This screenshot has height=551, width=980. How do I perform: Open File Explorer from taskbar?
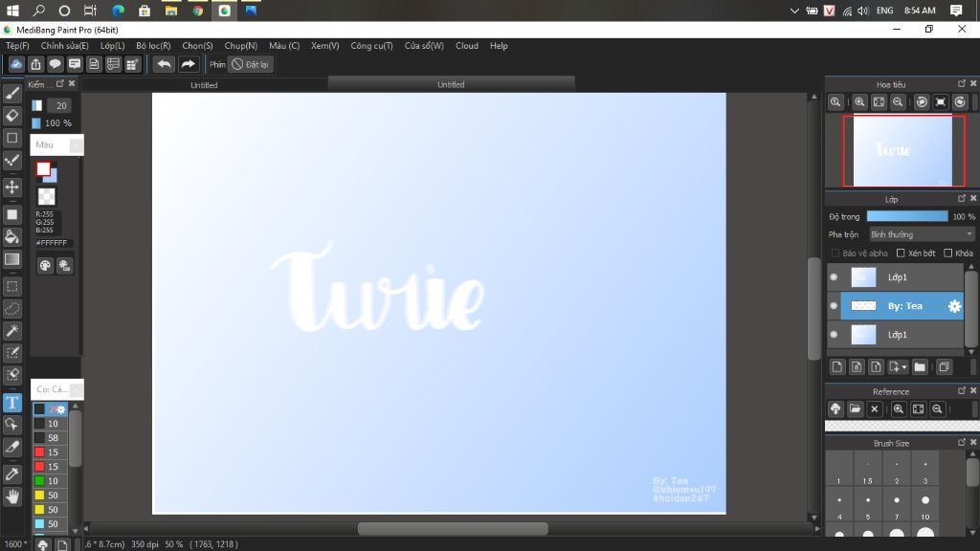170,11
